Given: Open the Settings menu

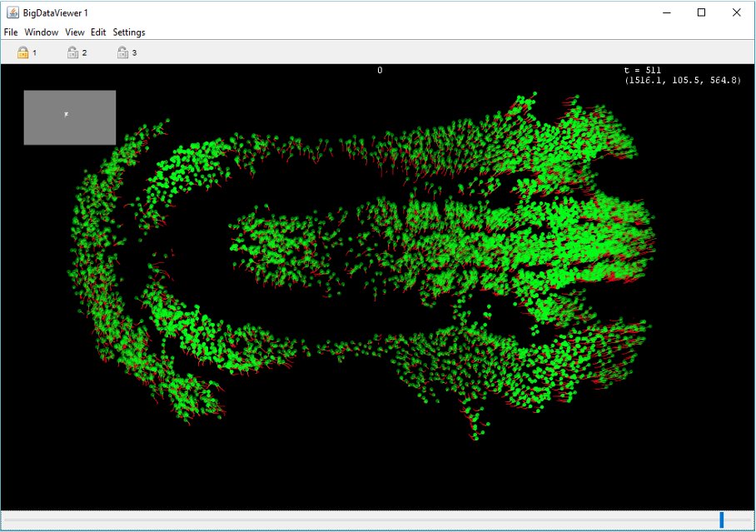Looking at the screenshot, I should (129, 32).
